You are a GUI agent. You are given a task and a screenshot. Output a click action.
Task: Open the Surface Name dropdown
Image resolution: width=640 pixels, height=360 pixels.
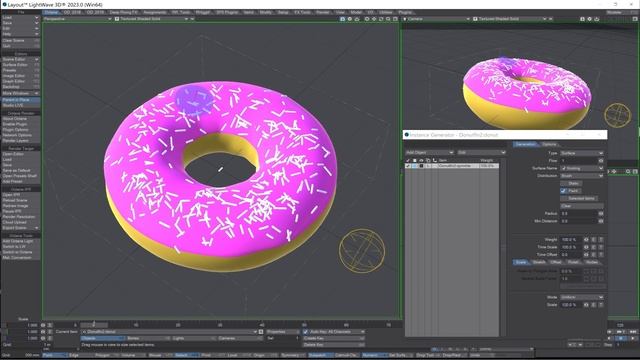[x=582, y=168]
